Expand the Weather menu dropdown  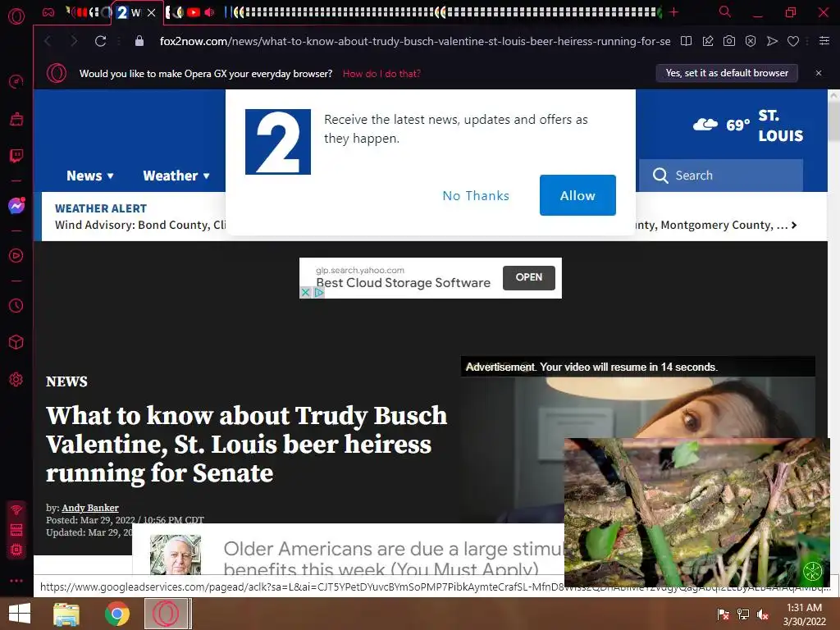(x=176, y=176)
